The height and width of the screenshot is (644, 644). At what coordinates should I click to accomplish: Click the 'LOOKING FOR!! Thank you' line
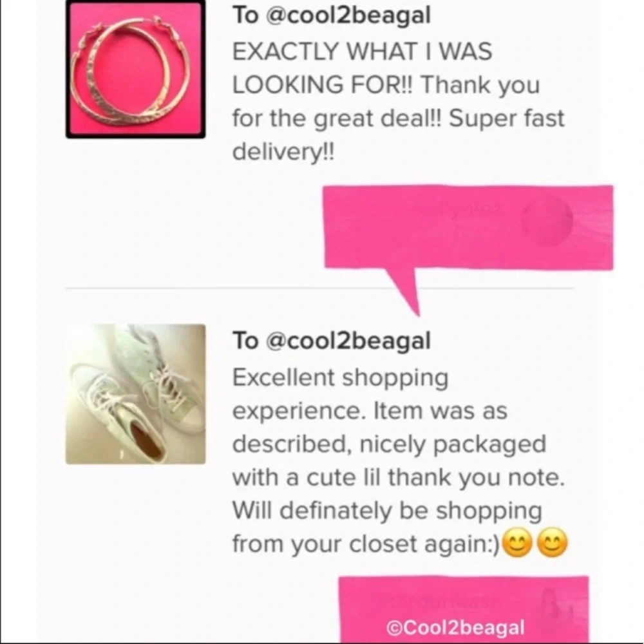386,85
